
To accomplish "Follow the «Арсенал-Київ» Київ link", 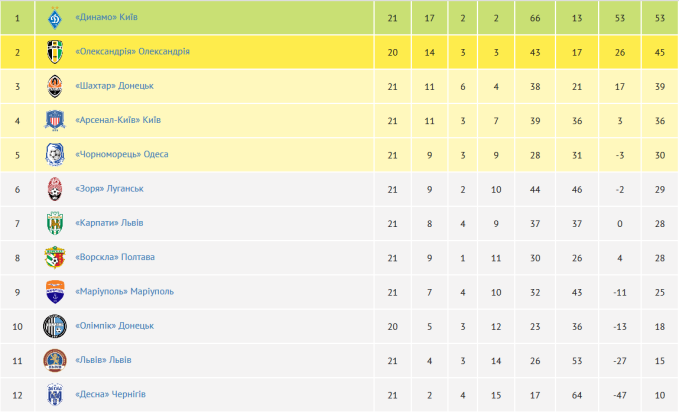I will coord(118,120).
